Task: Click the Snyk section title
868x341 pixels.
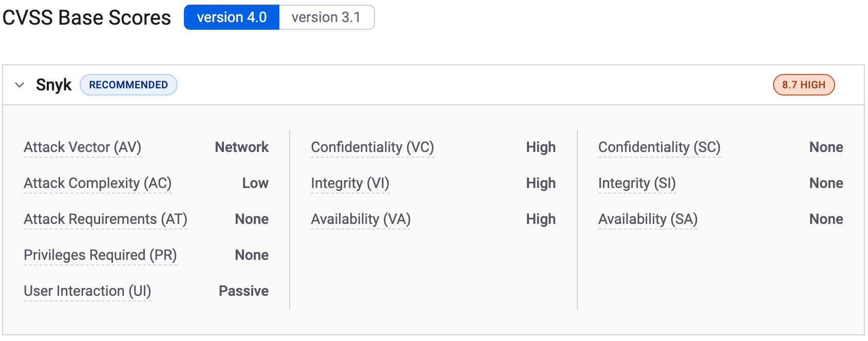Action: click(x=53, y=85)
